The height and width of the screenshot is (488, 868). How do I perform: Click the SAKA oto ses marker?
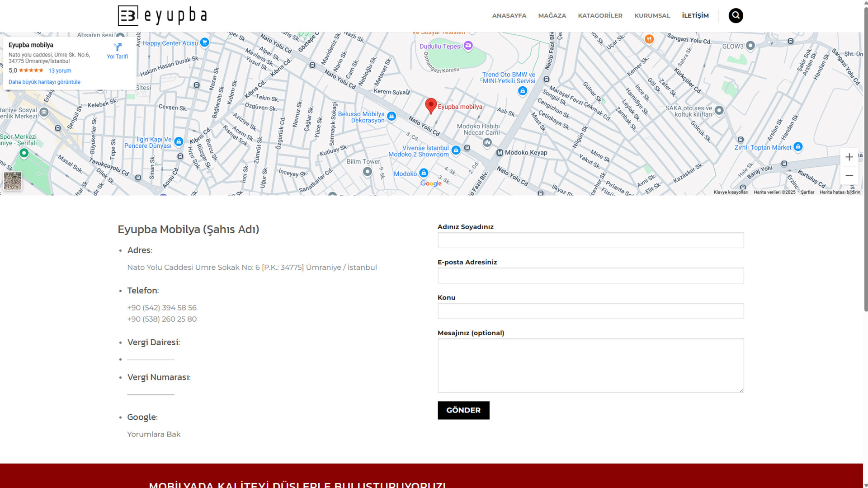point(719,110)
